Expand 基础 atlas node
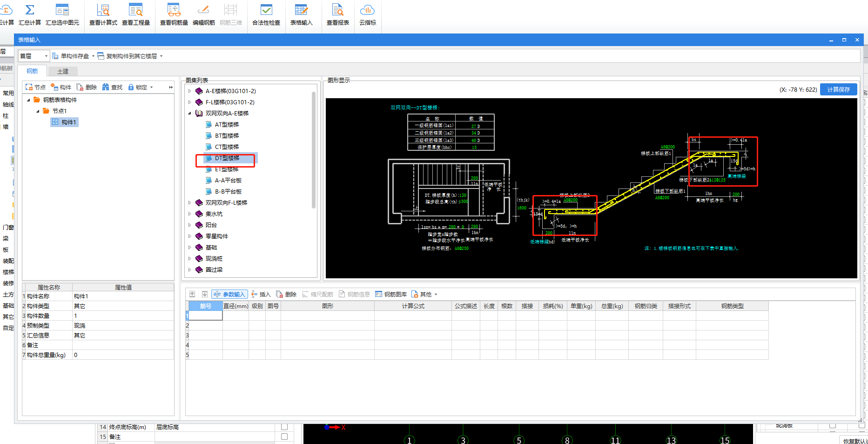The image size is (868, 444). (189, 247)
